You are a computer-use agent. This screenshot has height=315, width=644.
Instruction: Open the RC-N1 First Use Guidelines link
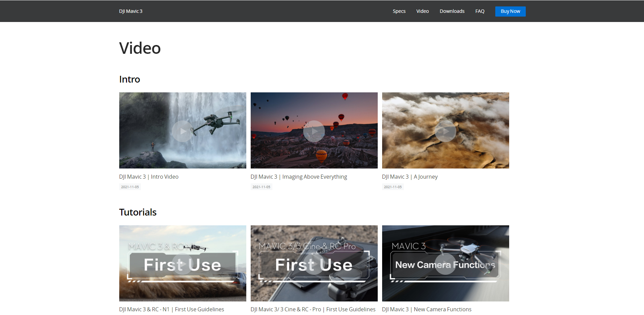(x=171, y=309)
